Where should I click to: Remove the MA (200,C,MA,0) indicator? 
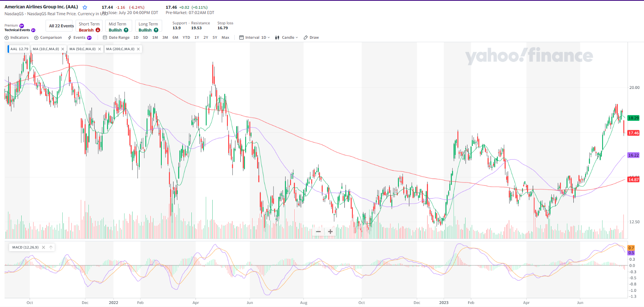138,49
